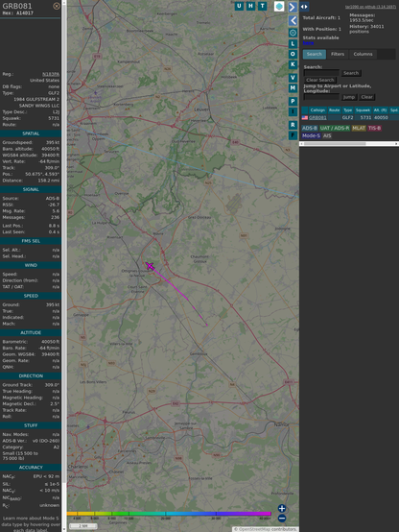
Task: Click the Clear Search button
Action: 320,80
